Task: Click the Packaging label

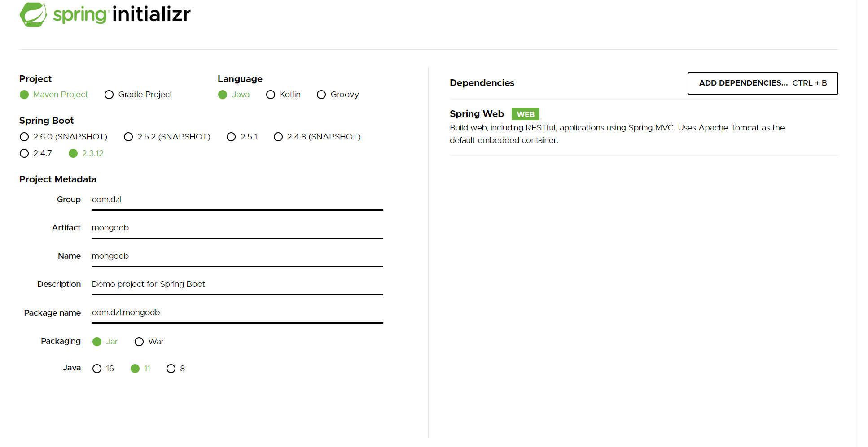Action: 61,341
